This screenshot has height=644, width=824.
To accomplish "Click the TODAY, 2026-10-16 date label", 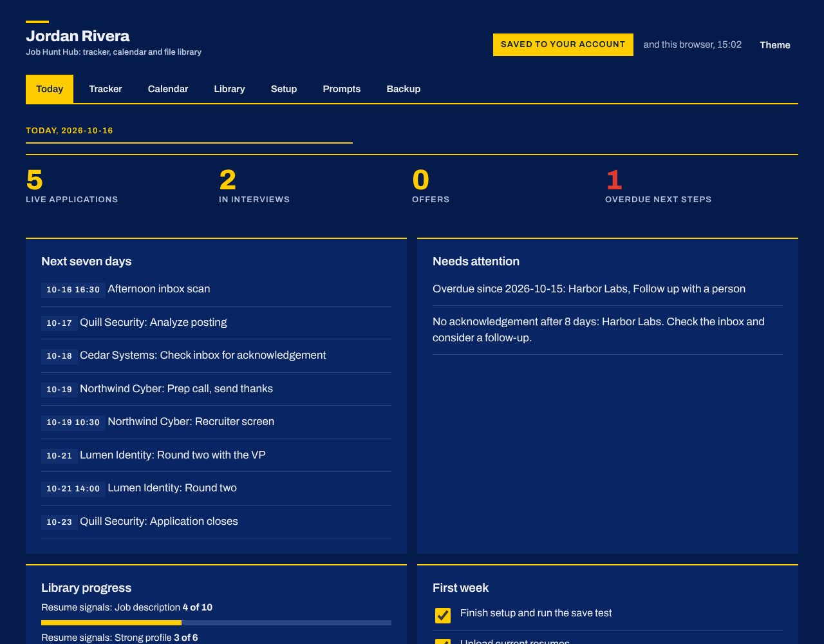I will (x=70, y=131).
